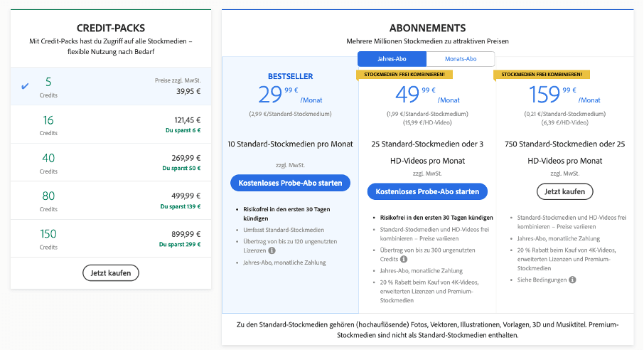
Task: Click the Bestseller label of the first plan
Action: (x=290, y=76)
